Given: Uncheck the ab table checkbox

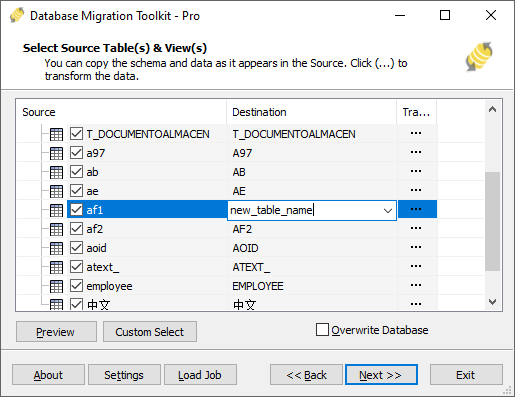Looking at the screenshot, I should coord(76,172).
